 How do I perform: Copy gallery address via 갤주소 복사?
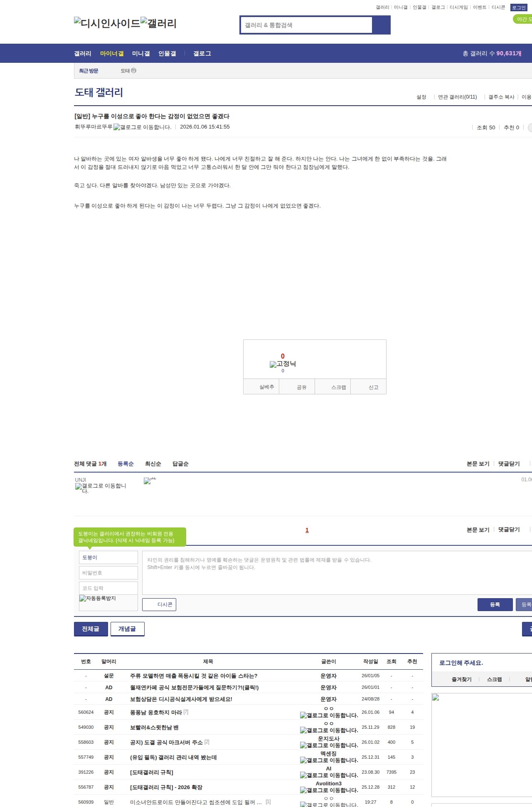(501, 97)
